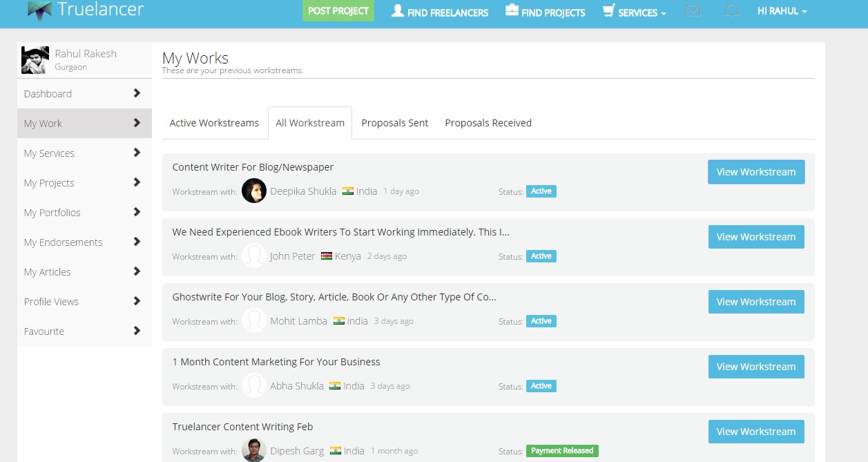Click Dipesh Garg's avatar photo
This screenshot has width=868, height=462.
pos(254,450)
